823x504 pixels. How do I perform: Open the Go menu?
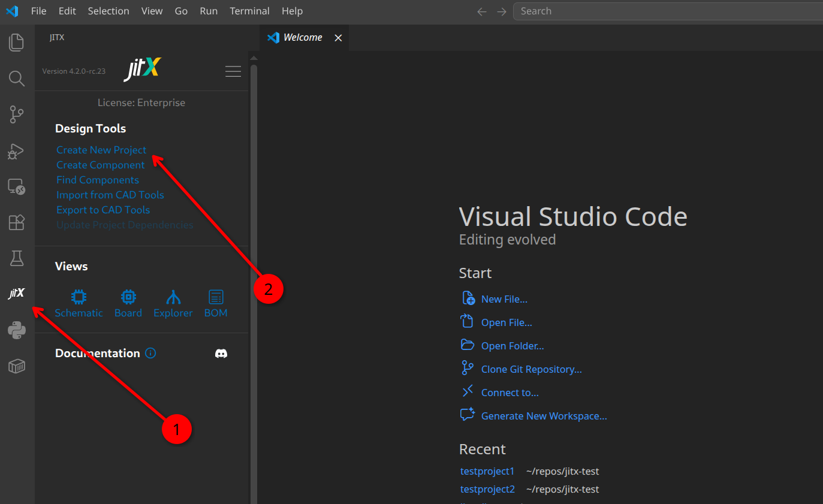pyautogui.click(x=181, y=11)
